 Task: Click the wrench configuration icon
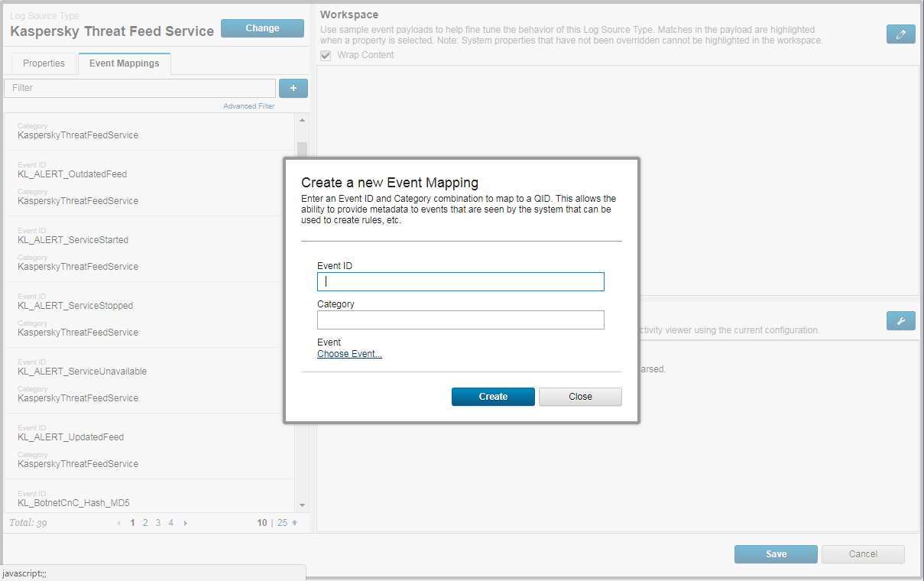(x=901, y=320)
